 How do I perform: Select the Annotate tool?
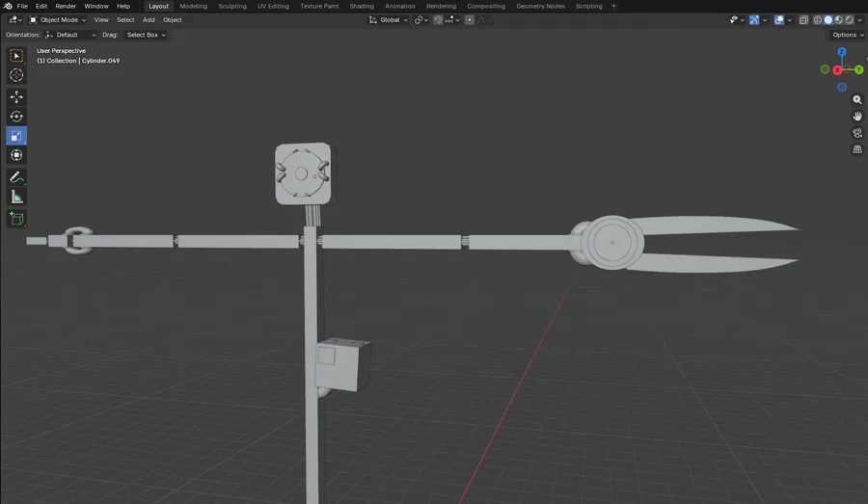click(x=16, y=177)
